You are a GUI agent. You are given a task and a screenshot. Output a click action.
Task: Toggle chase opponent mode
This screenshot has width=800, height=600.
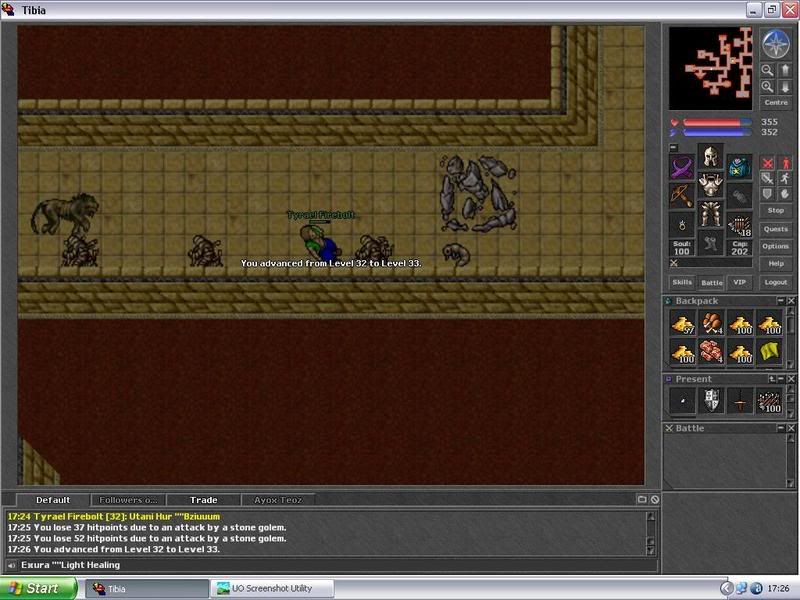pos(785,178)
